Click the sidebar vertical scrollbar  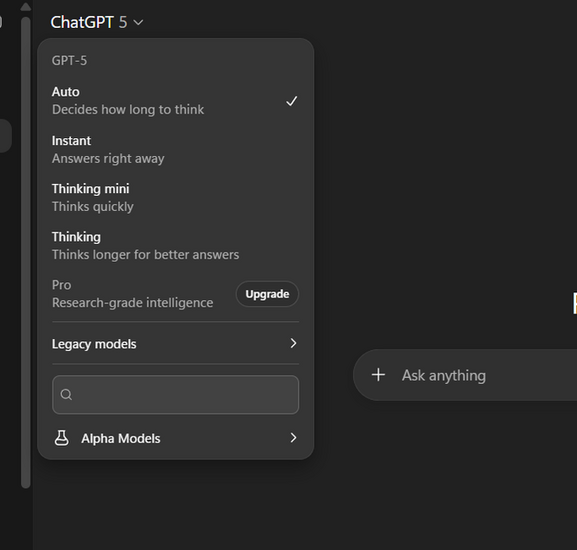25,252
